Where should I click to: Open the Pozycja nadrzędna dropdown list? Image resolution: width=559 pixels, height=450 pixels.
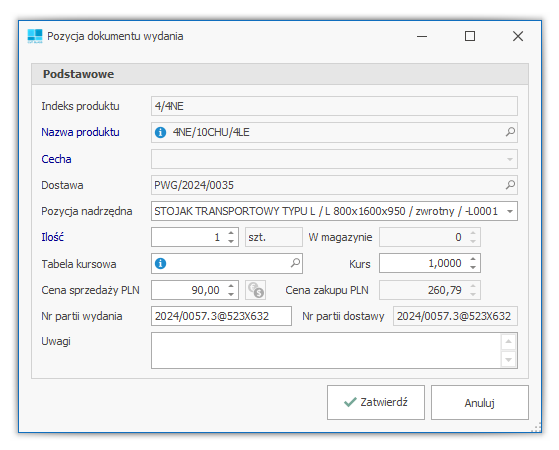(510, 211)
